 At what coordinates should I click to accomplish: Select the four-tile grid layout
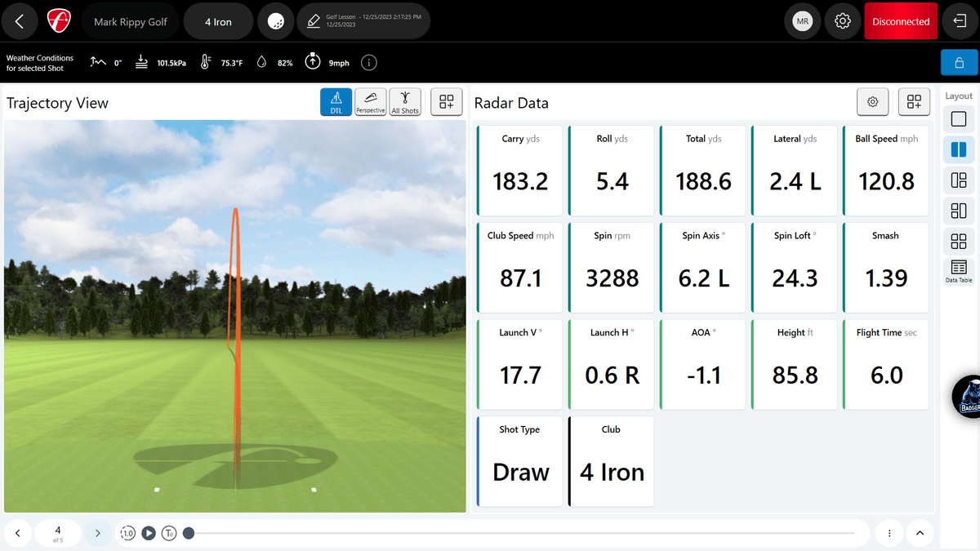point(959,242)
